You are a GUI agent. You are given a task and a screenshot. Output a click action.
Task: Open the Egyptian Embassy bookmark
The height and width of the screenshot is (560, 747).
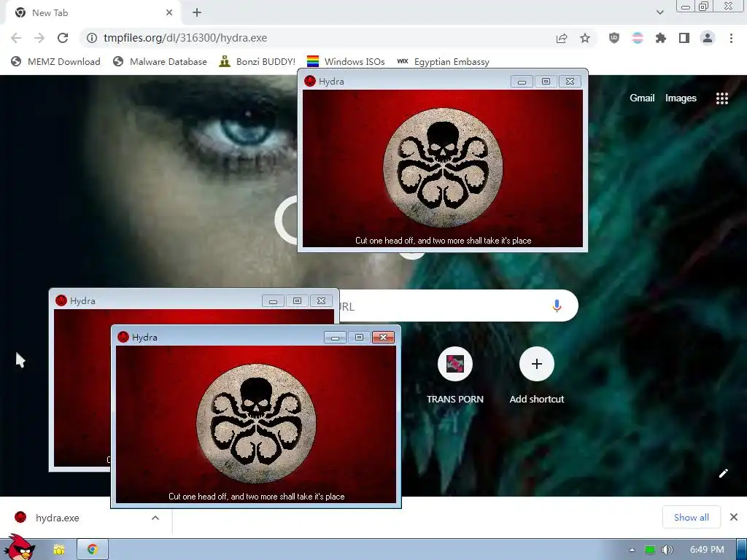pos(443,61)
